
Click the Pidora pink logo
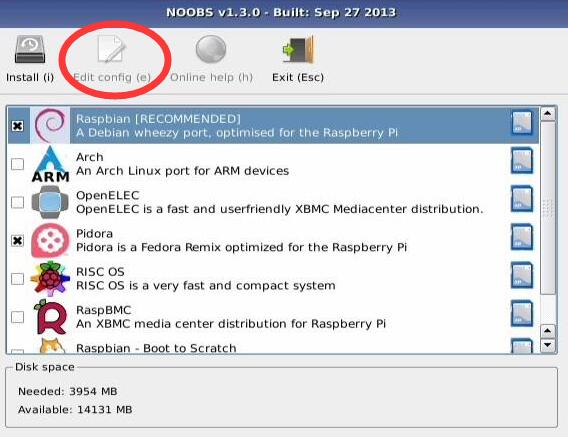pyautogui.click(x=50, y=241)
